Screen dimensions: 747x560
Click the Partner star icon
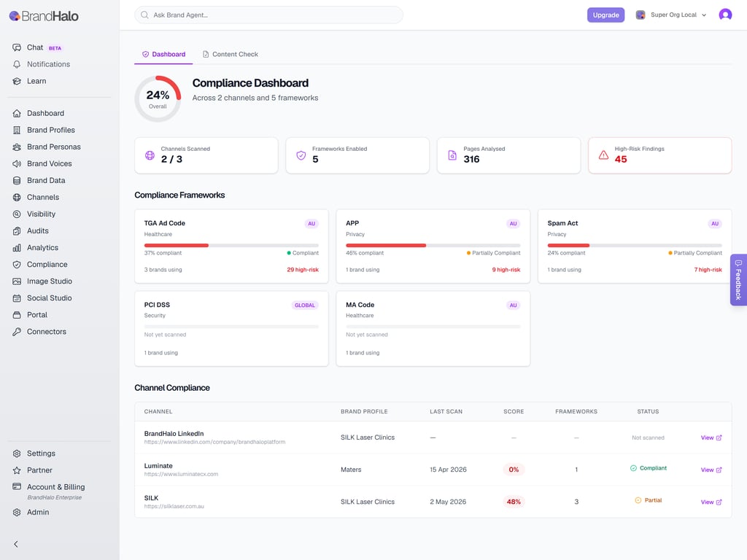click(x=17, y=470)
